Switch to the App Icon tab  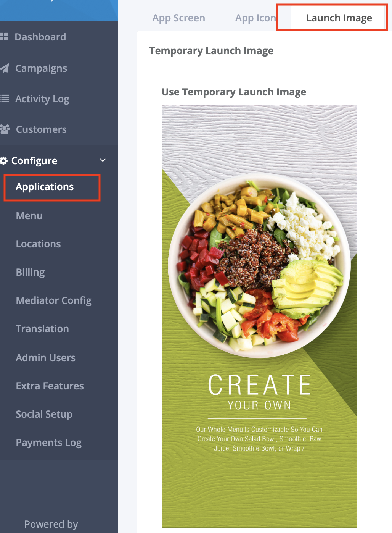pyautogui.click(x=255, y=18)
